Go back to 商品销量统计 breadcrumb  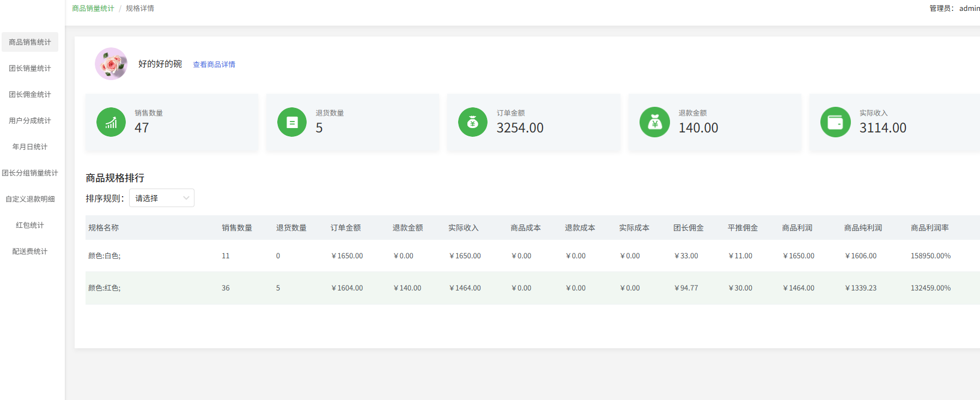click(93, 8)
